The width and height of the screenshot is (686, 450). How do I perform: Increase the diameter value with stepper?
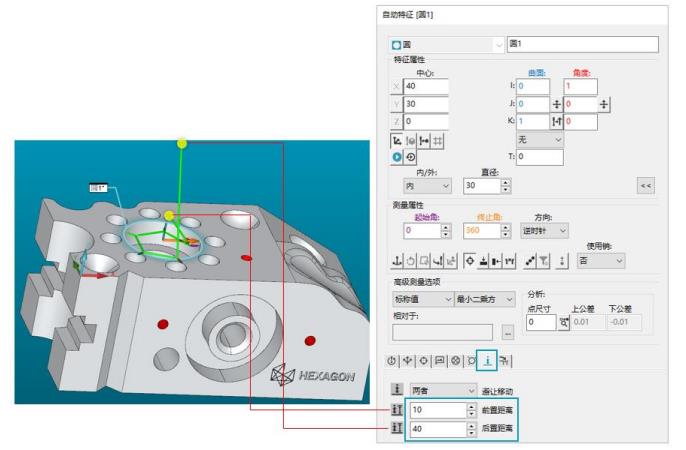[505, 182]
